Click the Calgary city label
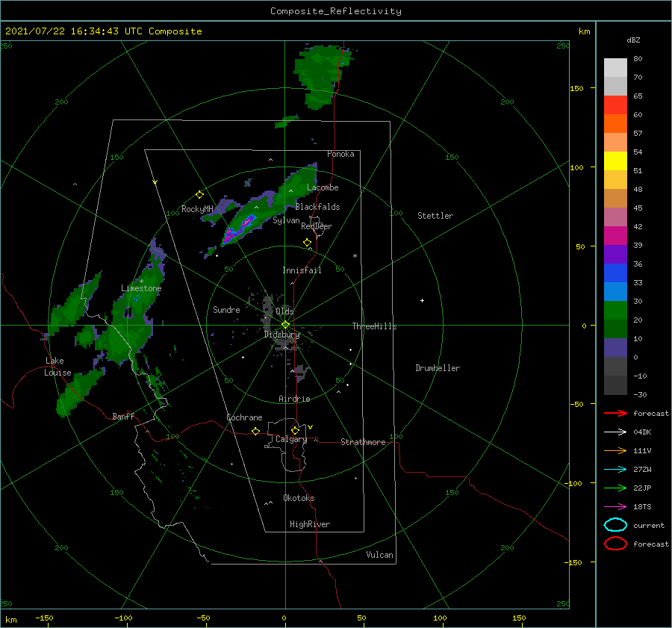Image resolution: width=672 pixels, height=628 pixels. (291, 439)
